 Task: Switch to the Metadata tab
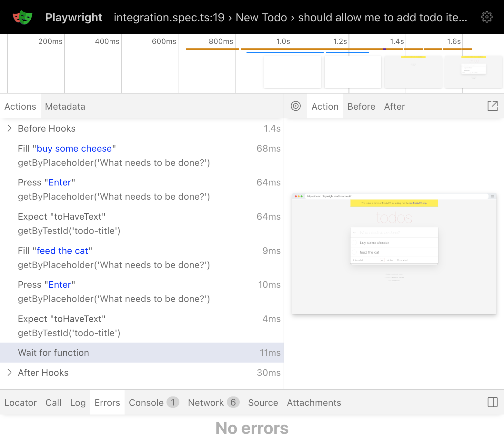(x=65, y=106)
